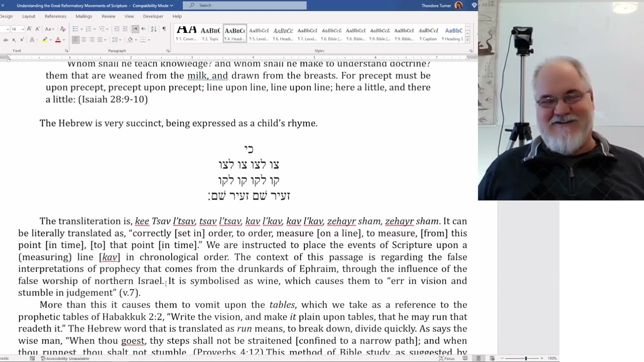Open Accessibility checker status

click(x=65, y=358)
